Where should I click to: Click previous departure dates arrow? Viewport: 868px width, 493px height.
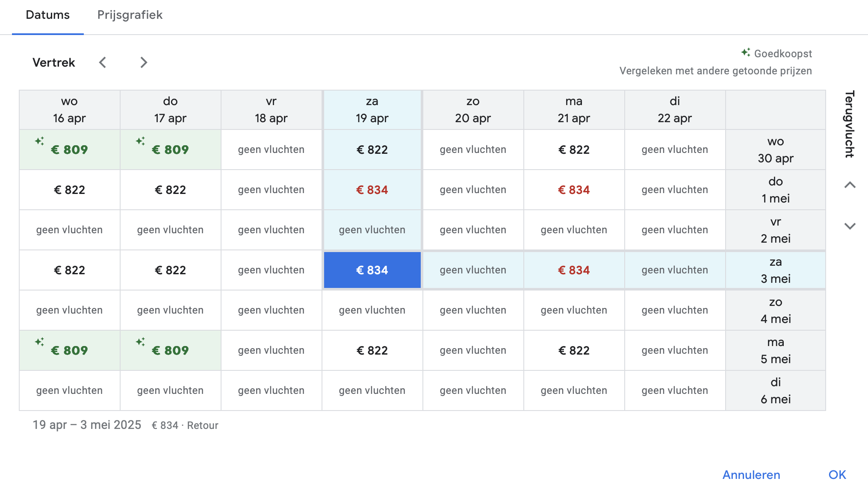click(x=103, y=62)
